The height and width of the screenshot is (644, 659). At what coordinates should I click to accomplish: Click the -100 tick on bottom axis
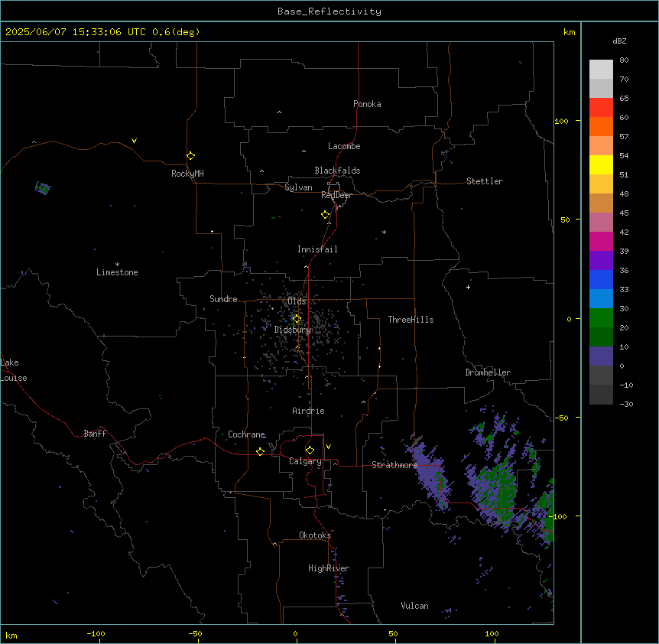(96, 634)
